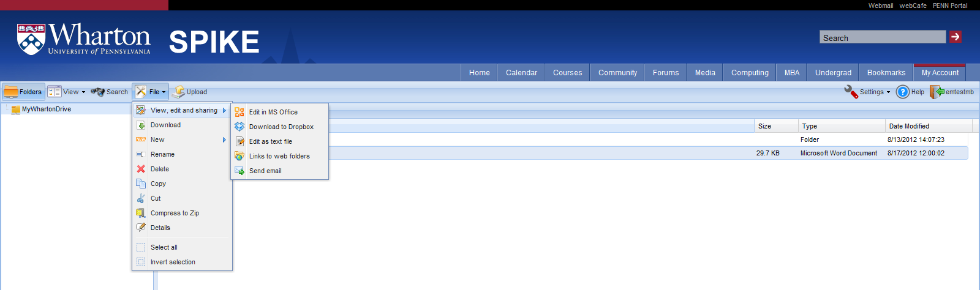Click the Wharton logo
The height and width of the screenshot is (290, 980).
coord(84,39)
